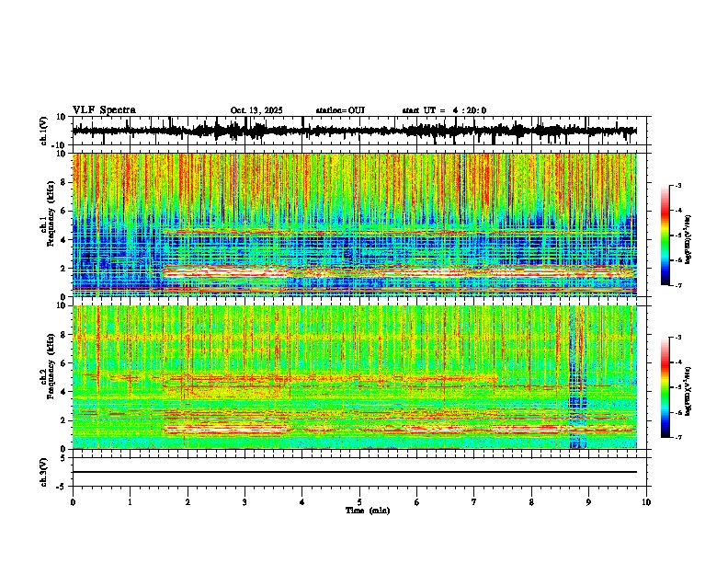
Task: Click the "-3" label on ch.2 colorbar
Action: point(678,338)
